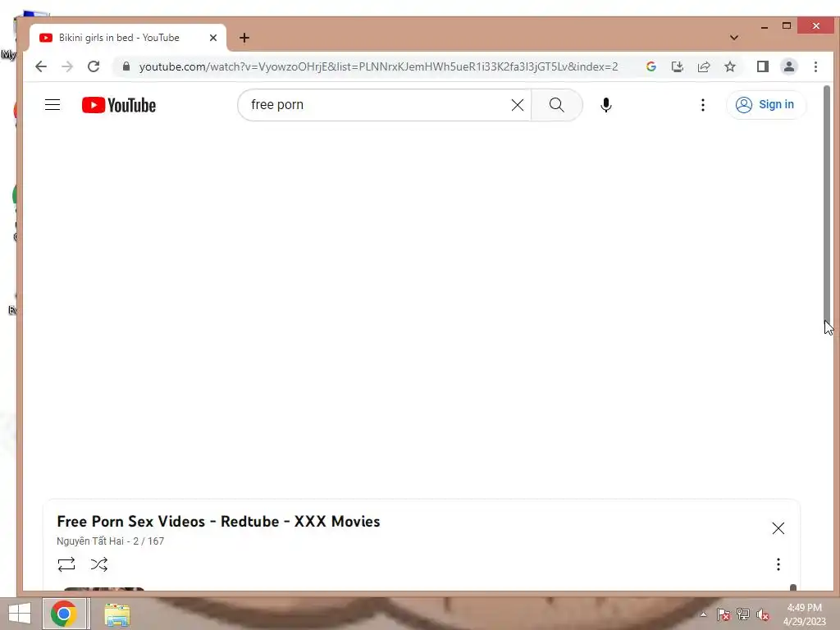This screenshot has width=840, height=630.
Task: Click the search magnifier button
Action: (557, 105)
